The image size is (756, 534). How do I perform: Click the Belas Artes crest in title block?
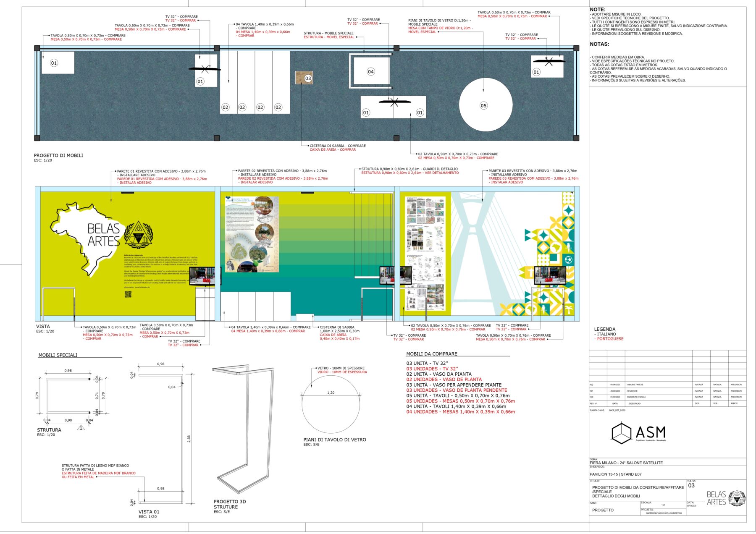(737, 498)
